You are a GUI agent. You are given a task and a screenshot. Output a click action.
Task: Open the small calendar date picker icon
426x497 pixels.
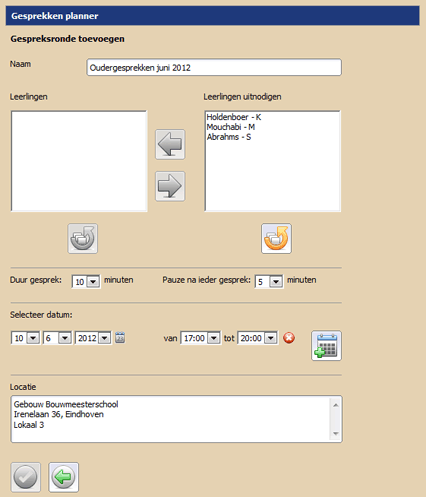tap(120, 338)
